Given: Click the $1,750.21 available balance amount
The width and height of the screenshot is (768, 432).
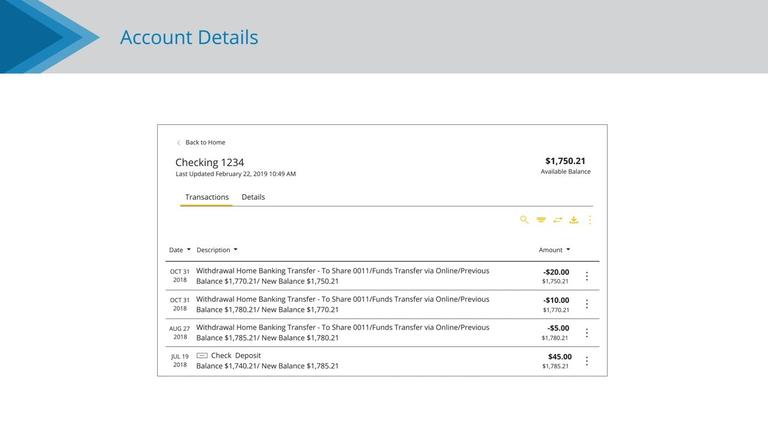Looking at the screenshot, I should [x=565, y=161].
